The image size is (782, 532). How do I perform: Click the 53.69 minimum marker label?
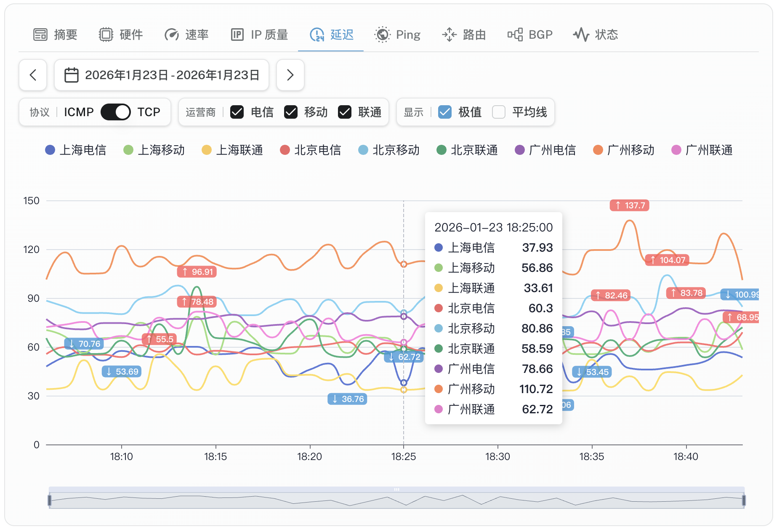point(122,372)
